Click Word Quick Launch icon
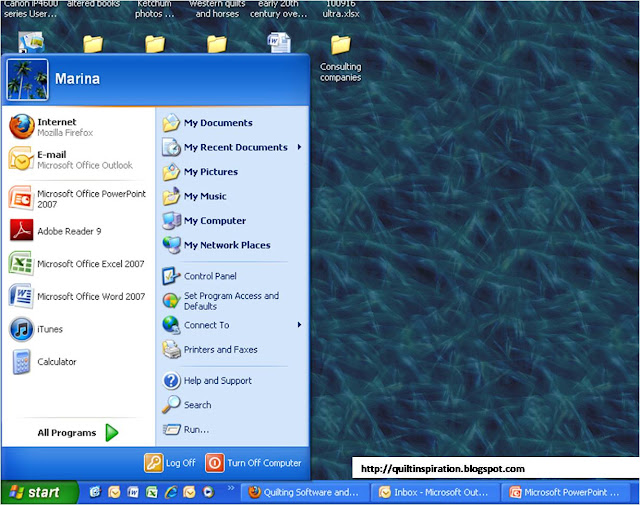This screenshot has width=640, height=505. 133,492
